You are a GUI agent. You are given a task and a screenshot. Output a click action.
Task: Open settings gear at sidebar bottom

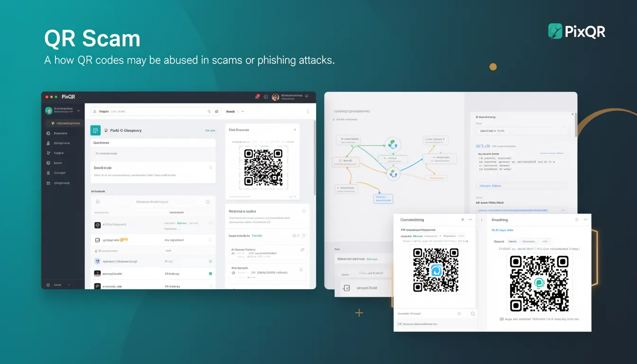(x=48, y=285)
